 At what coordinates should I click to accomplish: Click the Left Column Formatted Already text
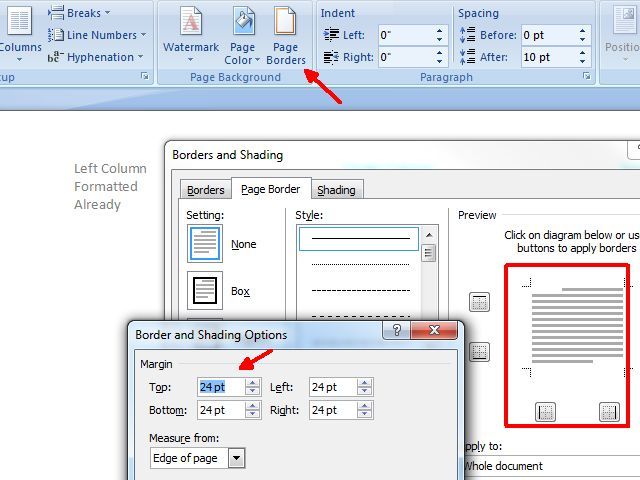[x=110, y=187]
